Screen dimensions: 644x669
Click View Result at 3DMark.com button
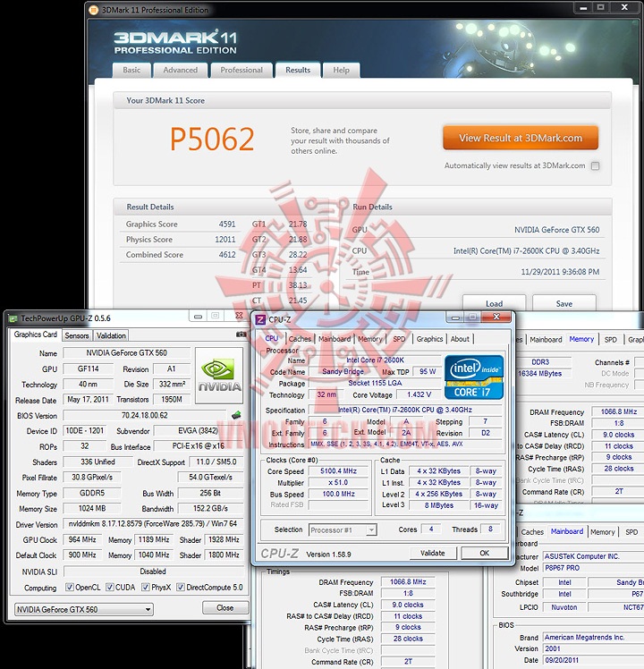tap(521, 138)
